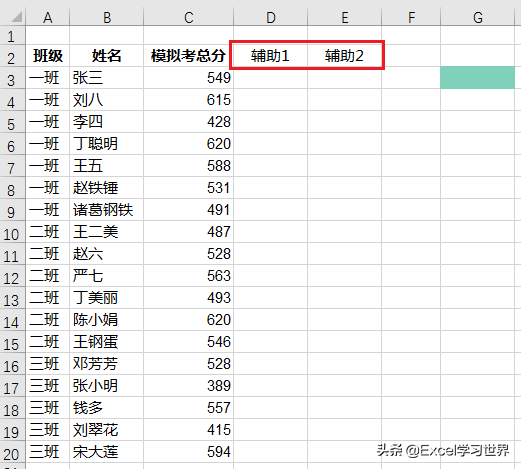Image resolution: width=521 pixels, height=469 pixels.
Task: Click the score cell 615
Action: (x=189, y=100)
